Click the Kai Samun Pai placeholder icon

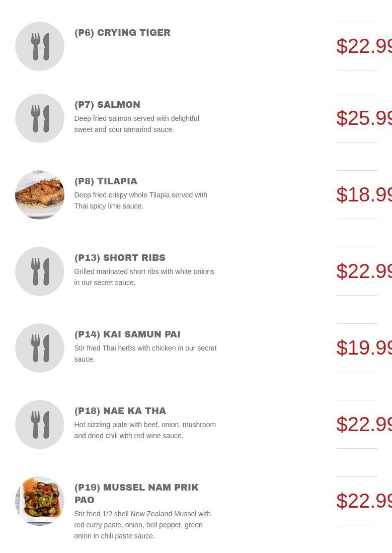tap(40, 348)
